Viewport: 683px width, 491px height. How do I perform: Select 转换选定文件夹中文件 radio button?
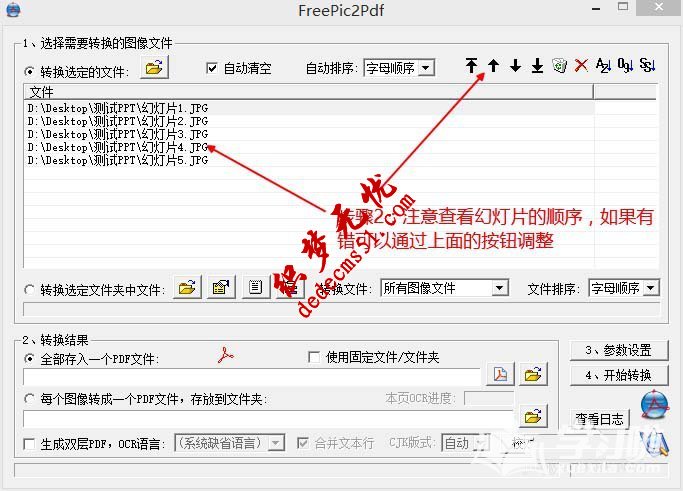tap(30, 289)
